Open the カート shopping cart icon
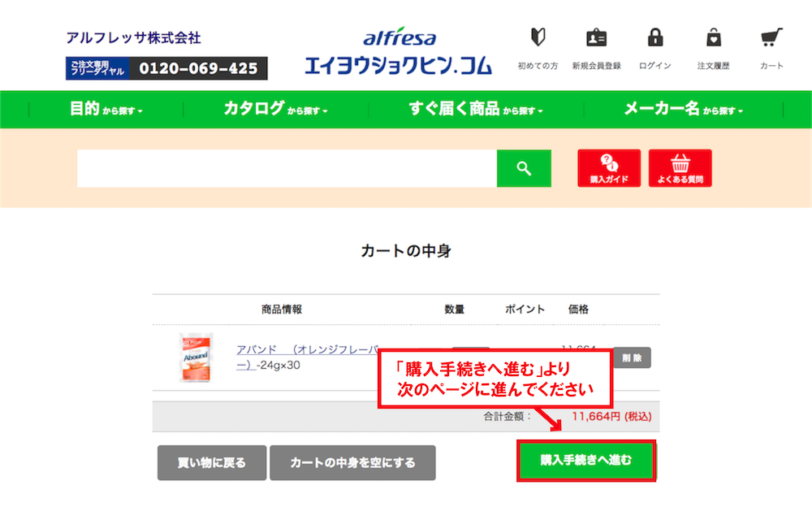812x511 pixels. click(x=771, y=38)
